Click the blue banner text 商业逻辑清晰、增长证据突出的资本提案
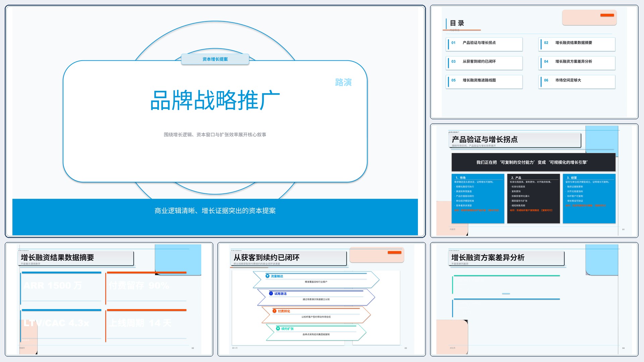Image resolution: width=644 pixels, height=362 pixels. [x=215, y=210]
